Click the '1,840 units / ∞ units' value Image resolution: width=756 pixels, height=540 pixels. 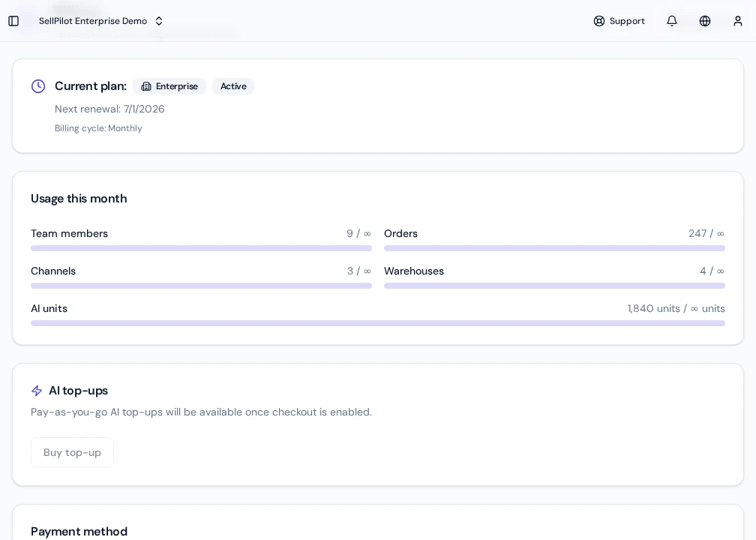click(x=676, y=308)
